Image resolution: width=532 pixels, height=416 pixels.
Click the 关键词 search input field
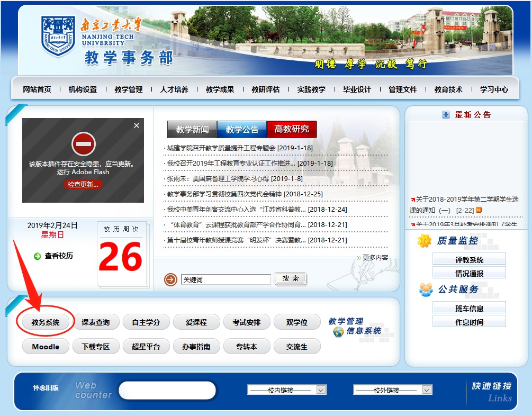click(226, 279)
